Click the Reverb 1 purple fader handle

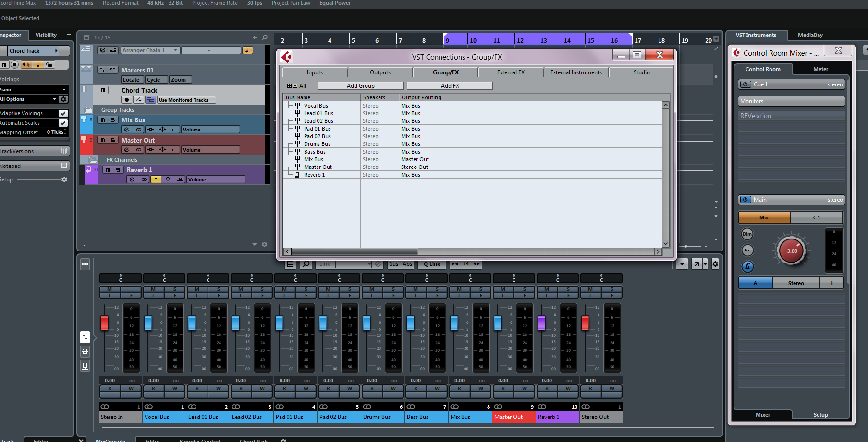541,323
